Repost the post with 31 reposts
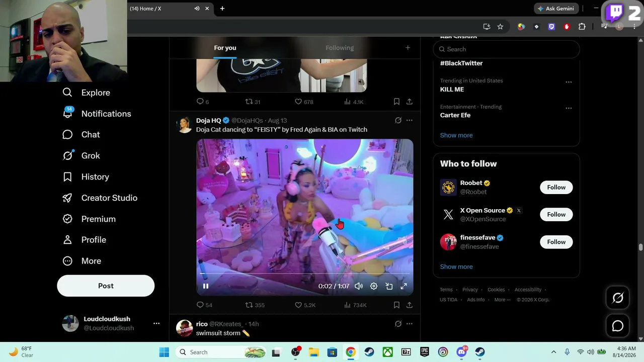644x362 pixels. [253, 102]
